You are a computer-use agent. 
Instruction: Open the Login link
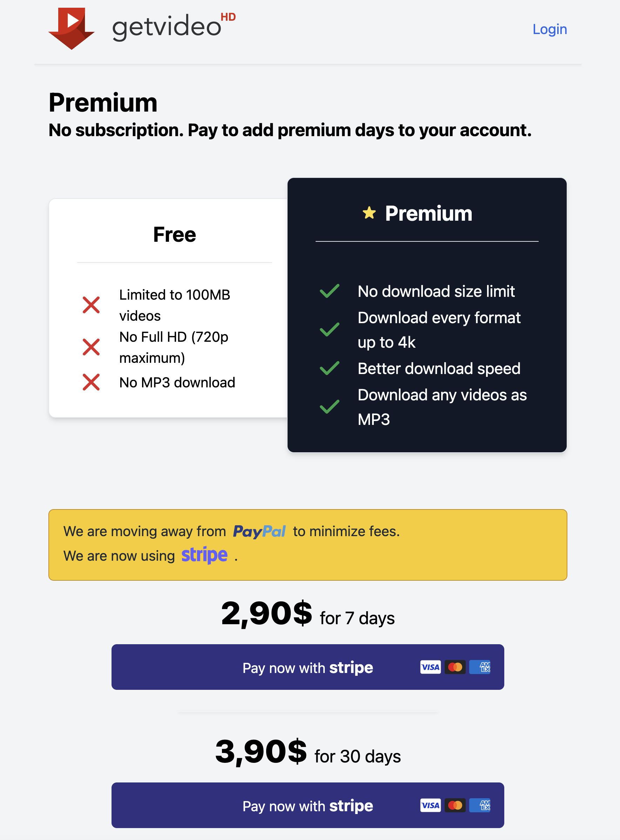coord(550,29)
